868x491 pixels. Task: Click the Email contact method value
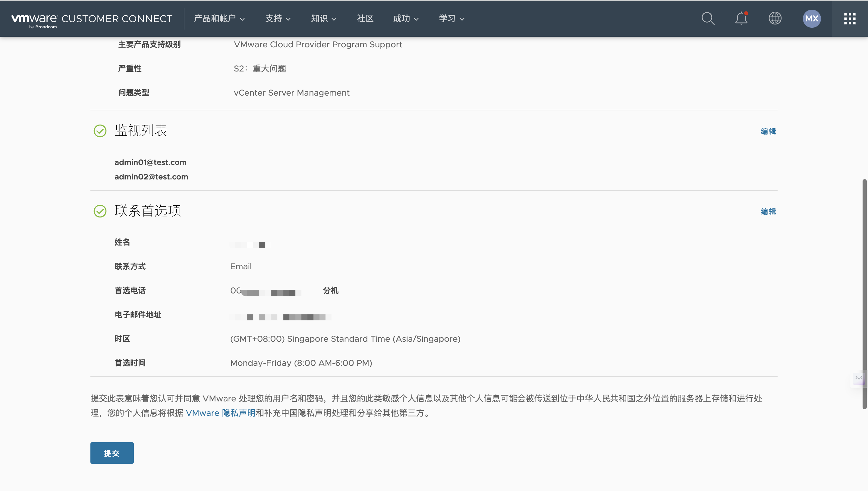coord(241,266)
